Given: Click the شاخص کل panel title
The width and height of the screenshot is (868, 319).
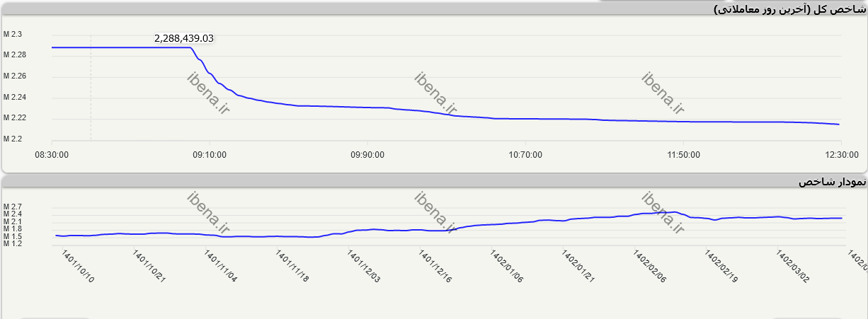Looking at the screenshot, I should click(788, 8).
